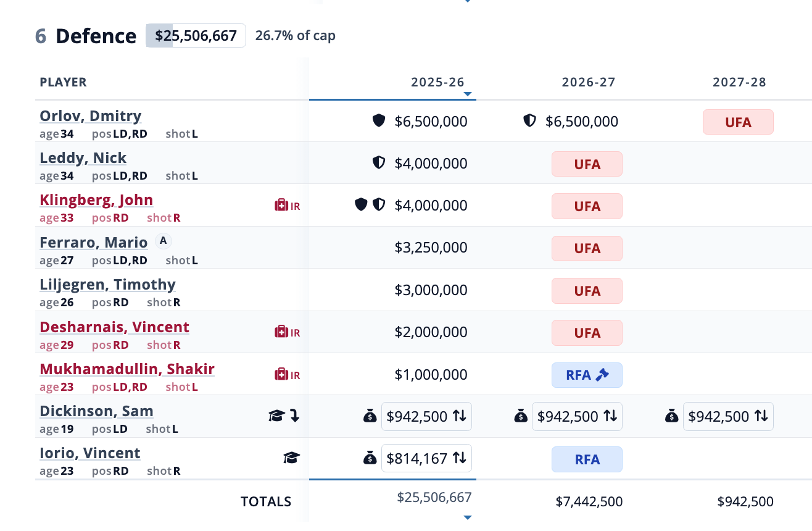The width and height of the screenshot is (812, 531).
Task: Click the money bag icon for Iorio's salary
Action: [x=370, y=458]
